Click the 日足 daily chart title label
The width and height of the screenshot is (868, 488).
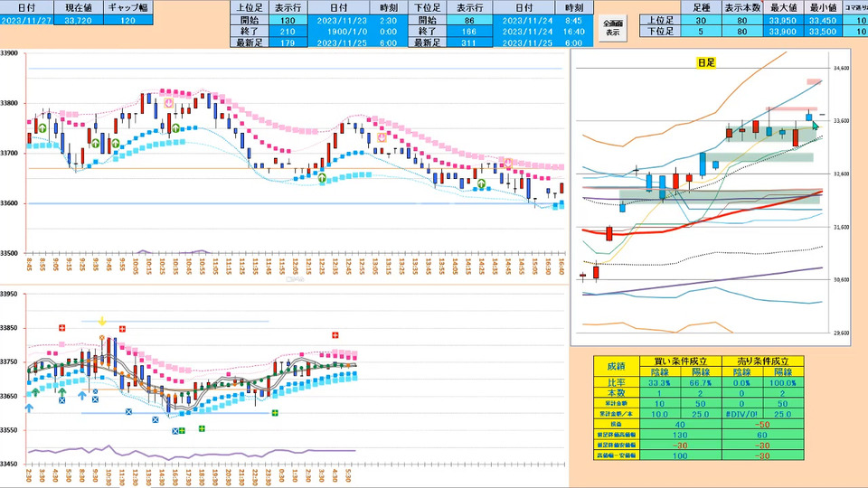pos(706,62)
